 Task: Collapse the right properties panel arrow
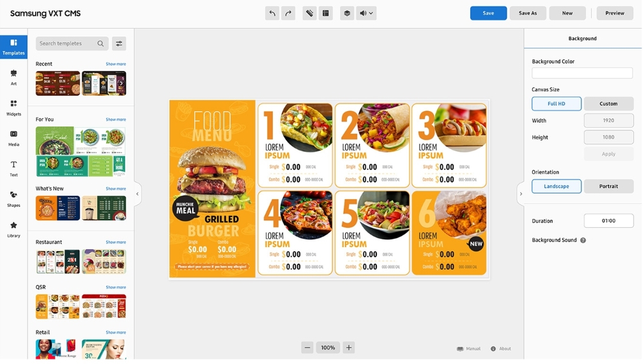(521, 193)
